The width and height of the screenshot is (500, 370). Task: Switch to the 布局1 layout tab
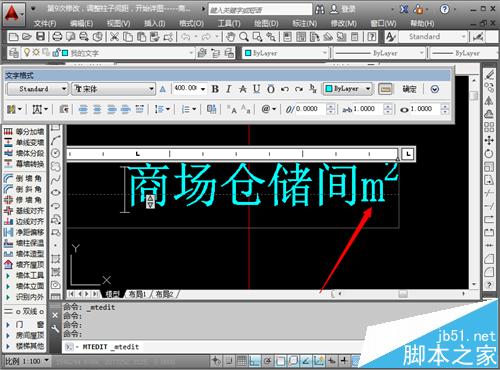pos(137,294)
